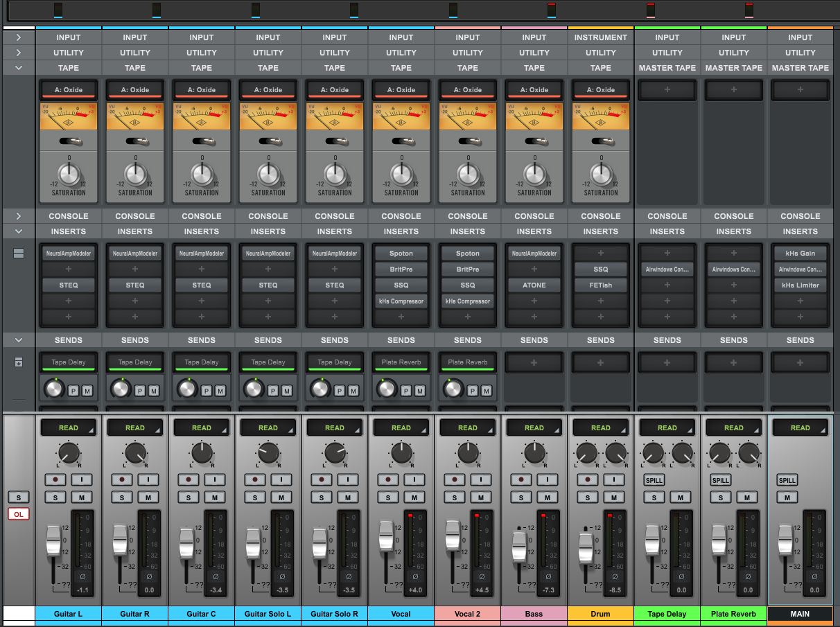Clear overloads with the OL button
This screenshot has height=627, width=840.
(19, 514)
